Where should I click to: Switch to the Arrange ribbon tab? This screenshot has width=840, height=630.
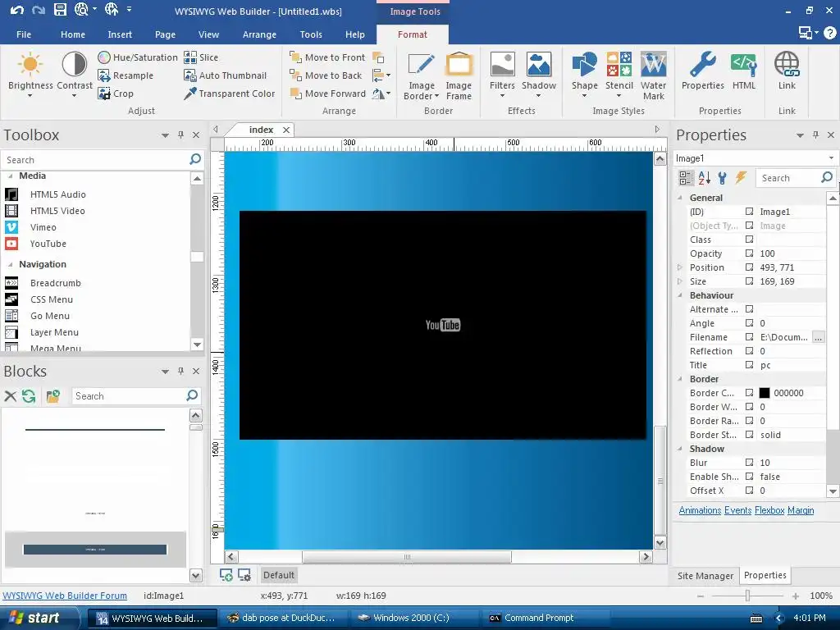point(259,34)
